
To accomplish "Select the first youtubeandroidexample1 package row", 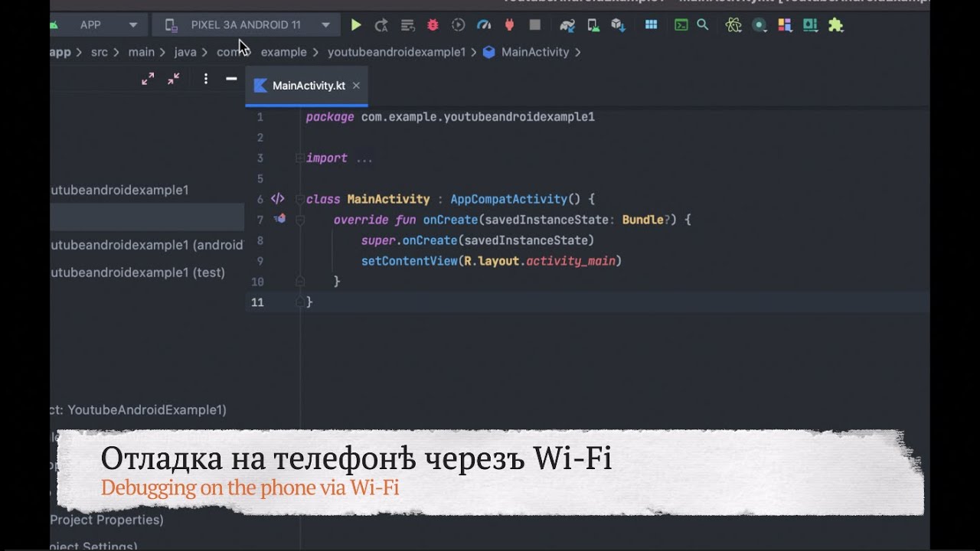I will 147,190.
